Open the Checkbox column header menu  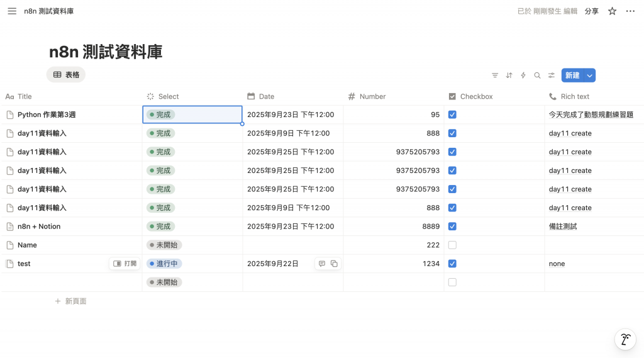point(494,97)
